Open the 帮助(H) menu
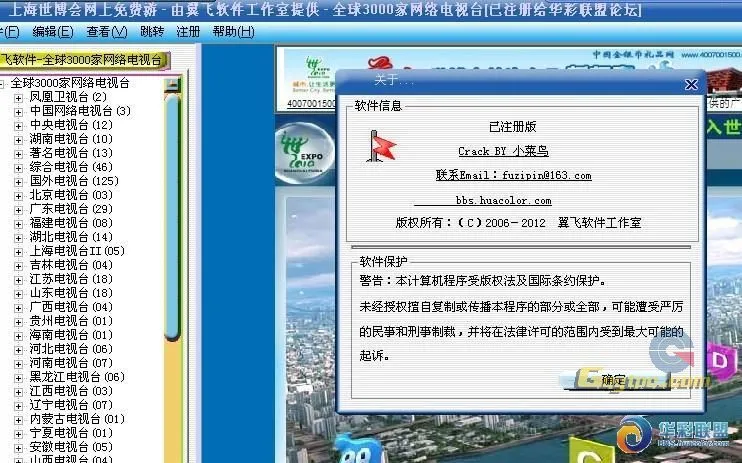The height and width of the screenshot is (463, 742). click(x=232, y=32)
